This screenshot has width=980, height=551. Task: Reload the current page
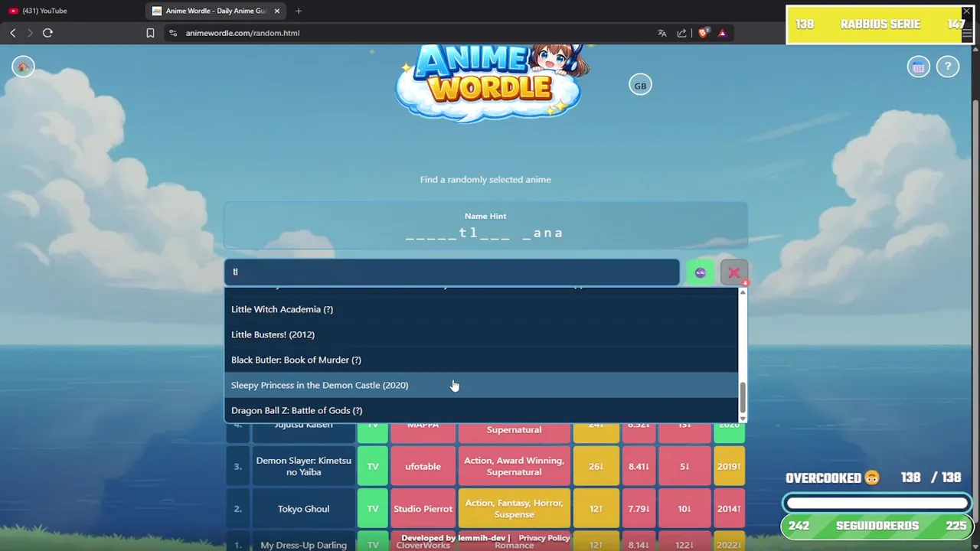47,33
